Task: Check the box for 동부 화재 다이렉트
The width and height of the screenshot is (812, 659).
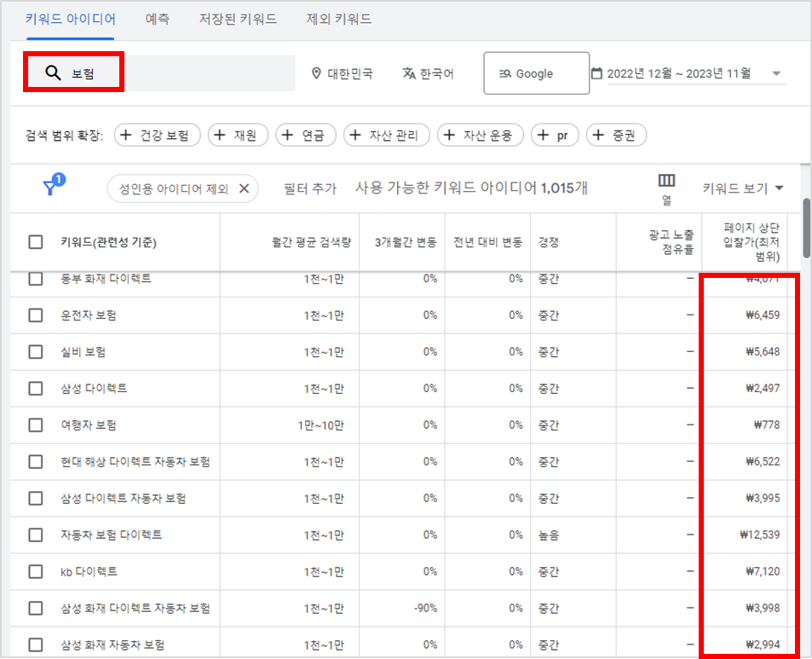Action: pyautogui.click(x=36, y=279)
